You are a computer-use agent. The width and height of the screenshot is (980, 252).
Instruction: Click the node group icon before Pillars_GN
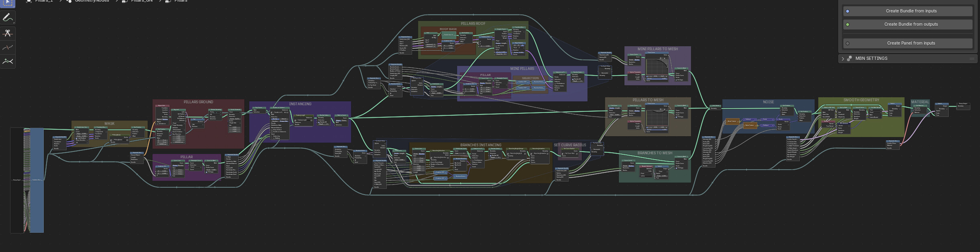124,1
